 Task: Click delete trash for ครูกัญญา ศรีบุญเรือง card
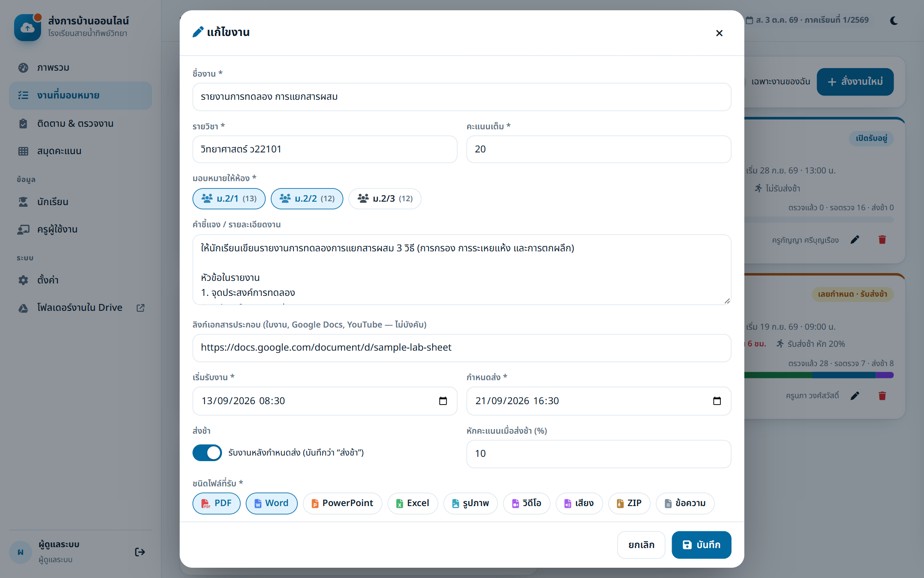point(882,240)
